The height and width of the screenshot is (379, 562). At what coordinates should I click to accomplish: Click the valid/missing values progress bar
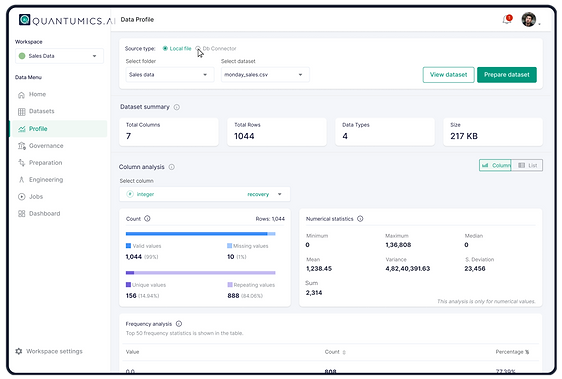pyautogui.click(x=200, y=234)
